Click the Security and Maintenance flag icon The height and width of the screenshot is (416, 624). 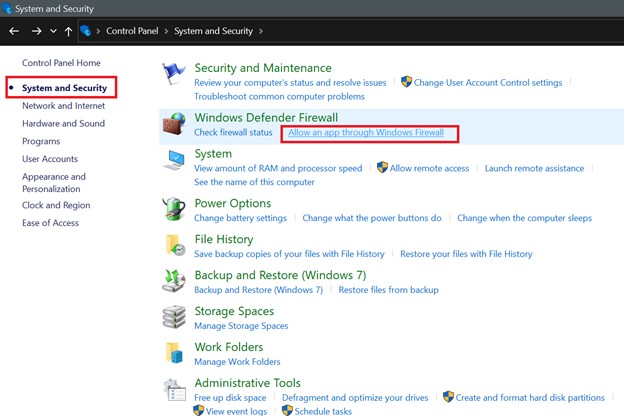click(x=174, y=73)
